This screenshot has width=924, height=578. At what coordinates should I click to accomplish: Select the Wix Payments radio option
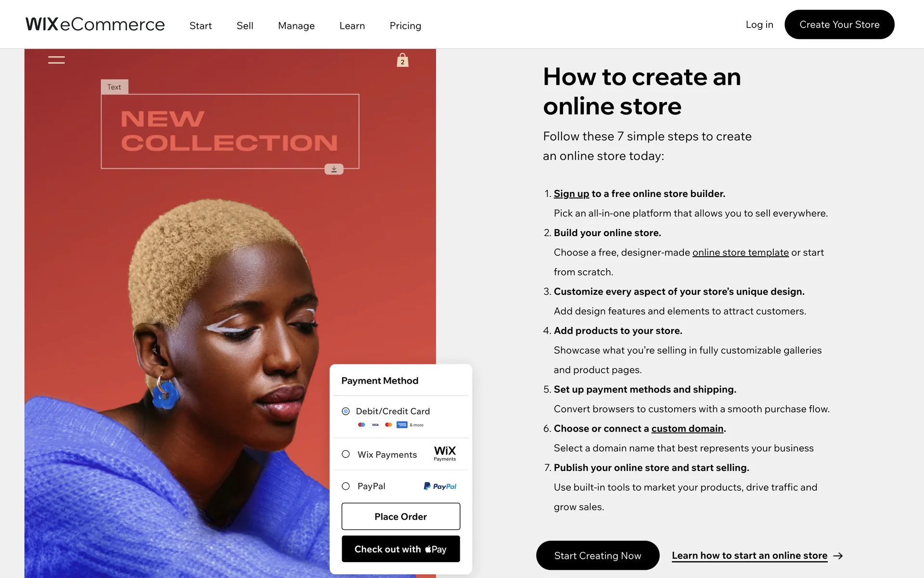click(x=346, y=454)
